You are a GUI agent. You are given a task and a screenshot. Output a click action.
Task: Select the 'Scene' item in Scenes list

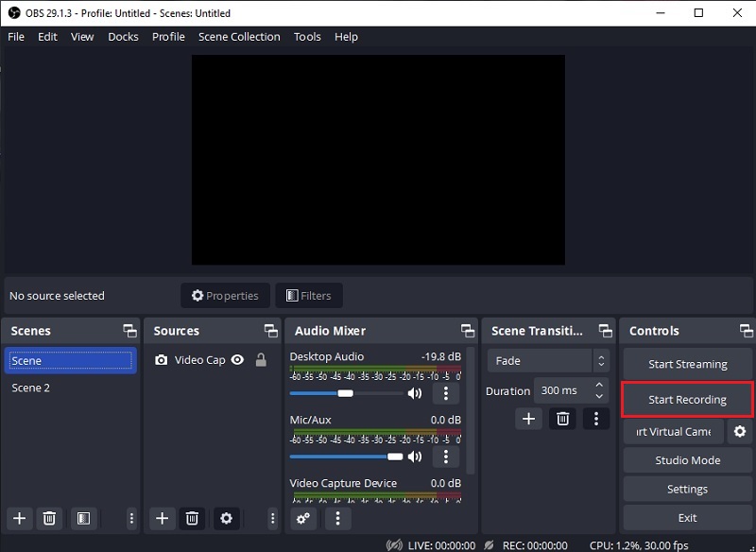click(x=70, y=361)
